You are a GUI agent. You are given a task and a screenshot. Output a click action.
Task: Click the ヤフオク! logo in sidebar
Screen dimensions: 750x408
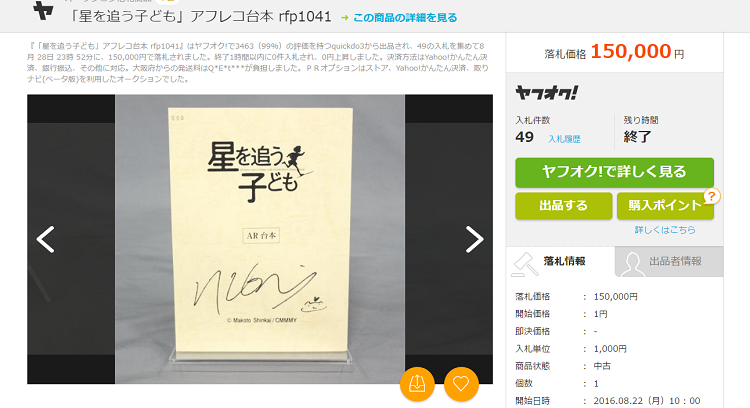click(546, 93)
